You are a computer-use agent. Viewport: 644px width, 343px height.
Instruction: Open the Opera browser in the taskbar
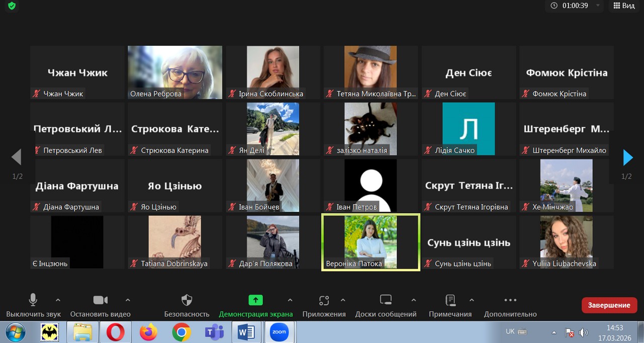click(x=116, y=332)
